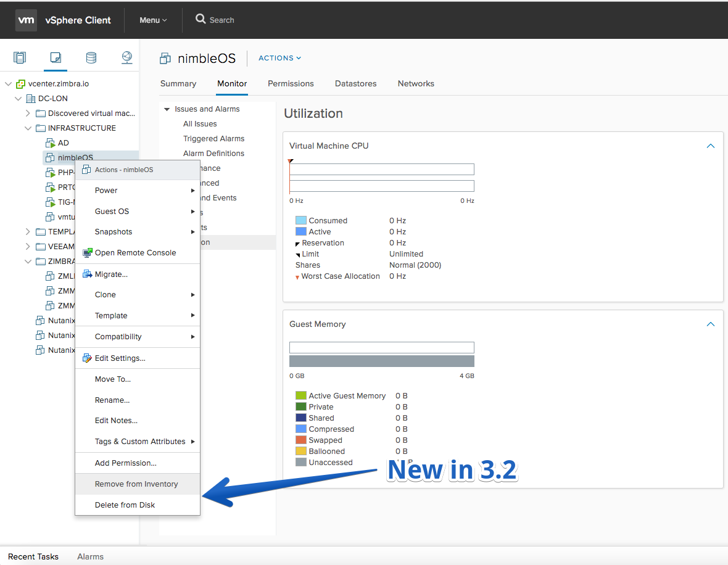Collapse the ZIMBRA folder node
This screenshot has height=565, width=728.
click(x=28, y=262)
